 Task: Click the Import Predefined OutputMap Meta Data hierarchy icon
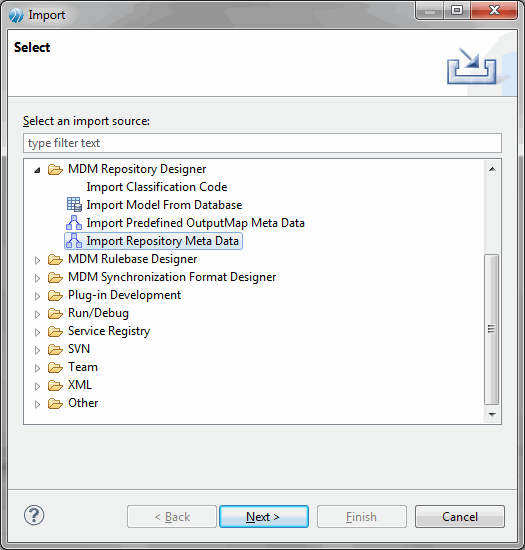click(74, 223)
